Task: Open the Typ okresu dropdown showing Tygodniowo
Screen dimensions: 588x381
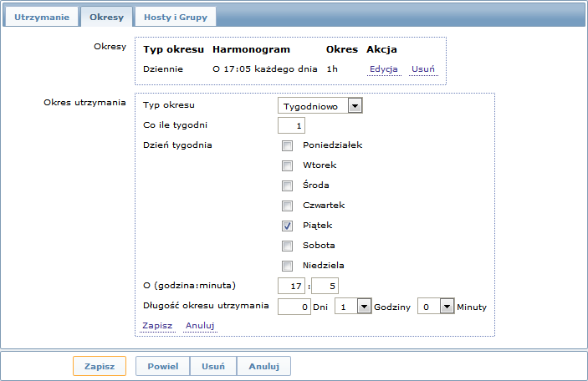Action: (320, 106)
